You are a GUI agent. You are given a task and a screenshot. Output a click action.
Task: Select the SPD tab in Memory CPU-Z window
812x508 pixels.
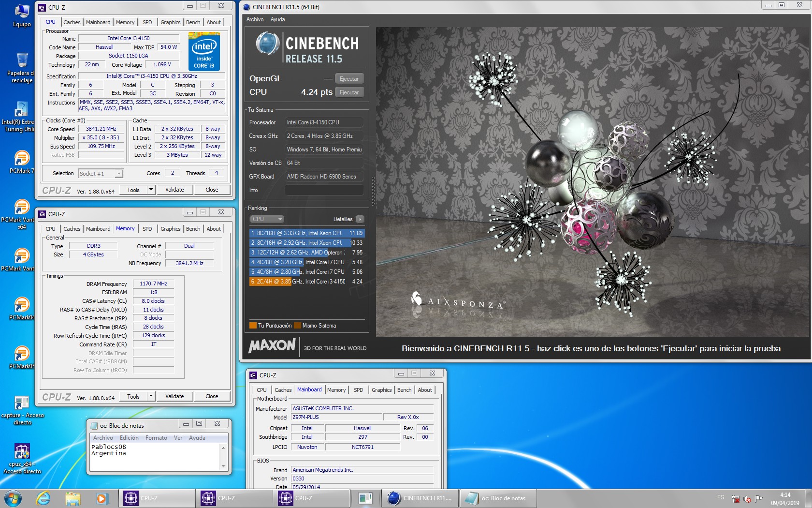click(147, 229)
